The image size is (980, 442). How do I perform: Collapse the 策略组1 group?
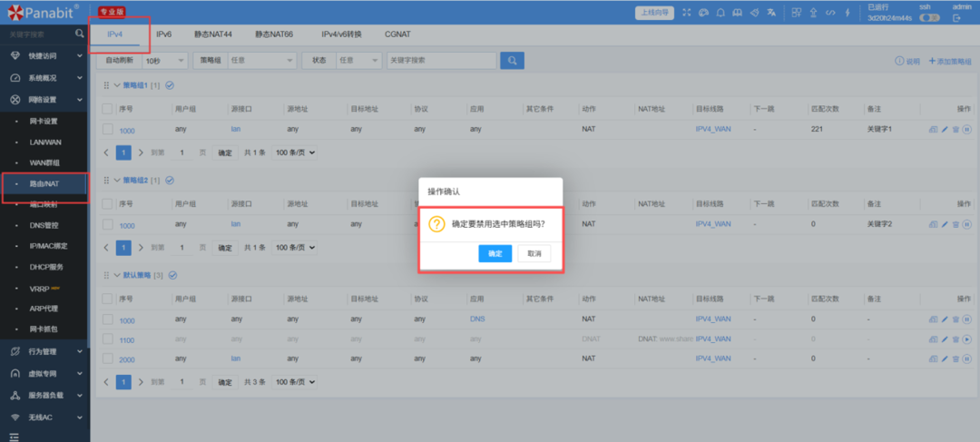pyautogui.click(x=116, y=85)
